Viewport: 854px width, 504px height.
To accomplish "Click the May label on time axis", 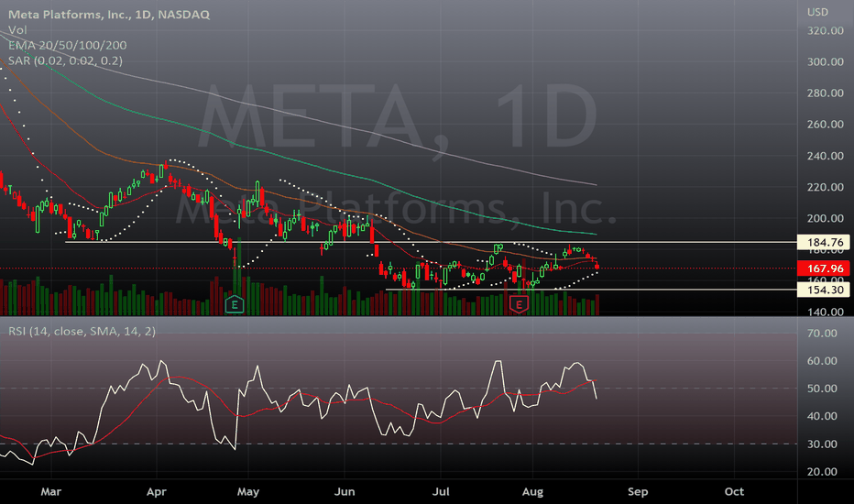I will point(247,491).
